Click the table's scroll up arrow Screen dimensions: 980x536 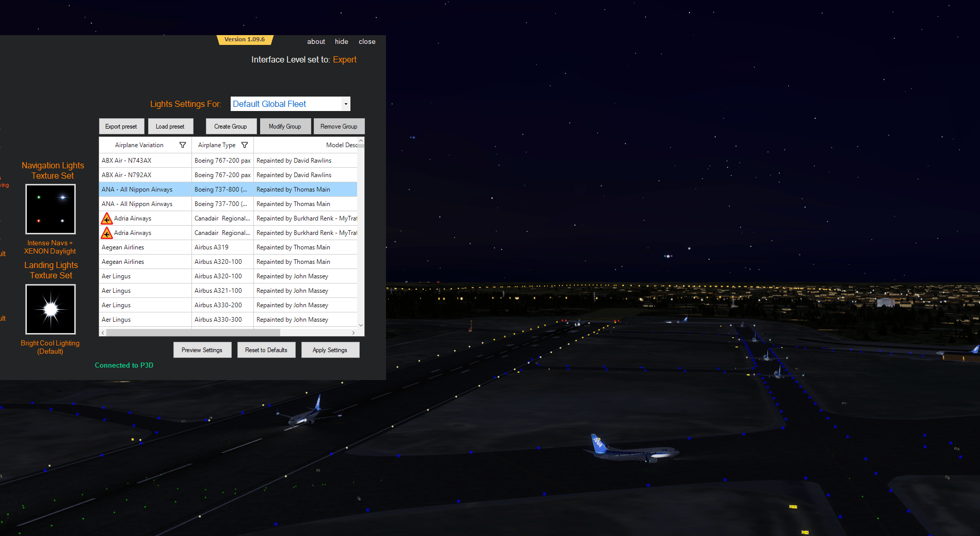(x=361, y=140)
